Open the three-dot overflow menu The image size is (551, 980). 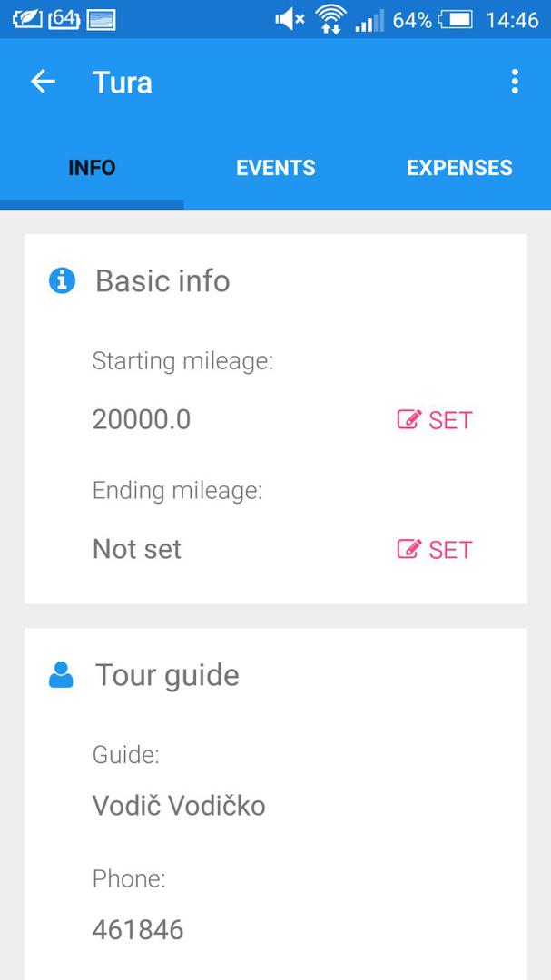(x=515, y=82)
